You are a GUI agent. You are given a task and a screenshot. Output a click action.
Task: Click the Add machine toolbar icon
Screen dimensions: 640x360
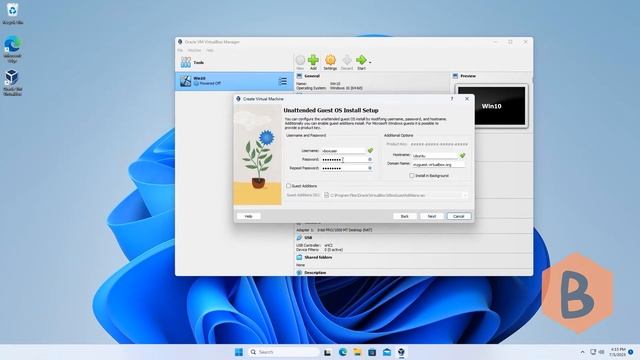313,60
